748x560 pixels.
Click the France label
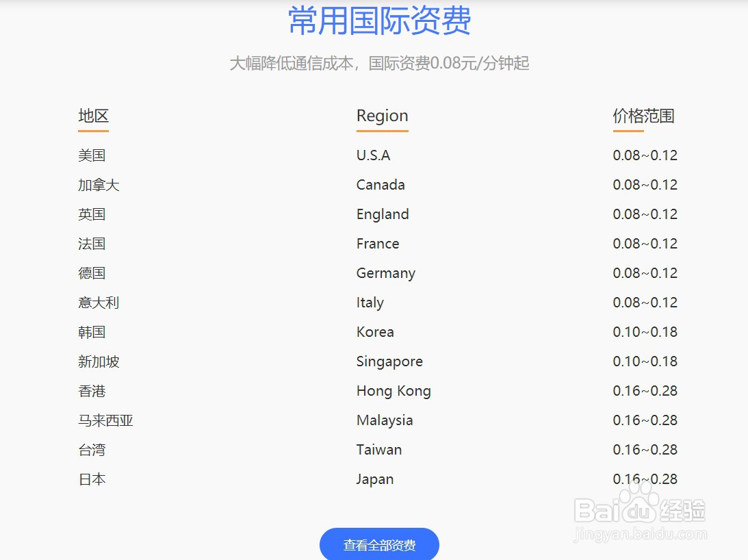(x=378, y=243)
